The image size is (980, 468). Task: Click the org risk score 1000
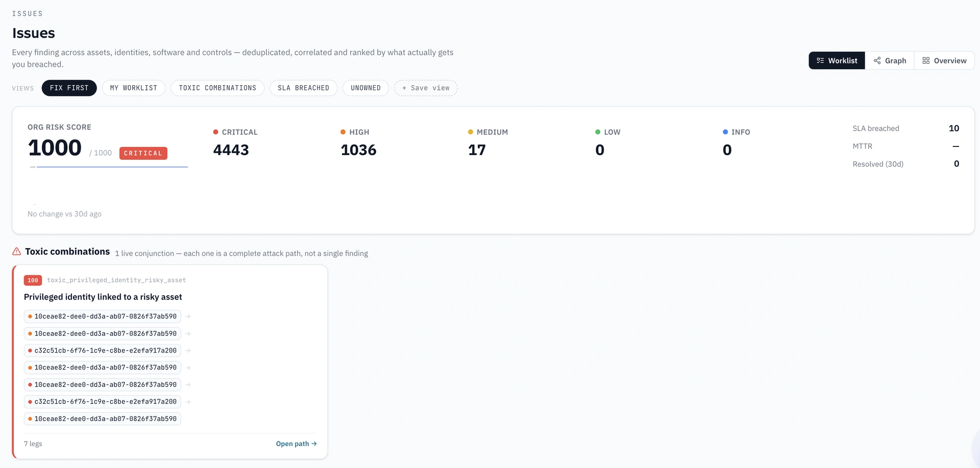click(x=55, y=148)
